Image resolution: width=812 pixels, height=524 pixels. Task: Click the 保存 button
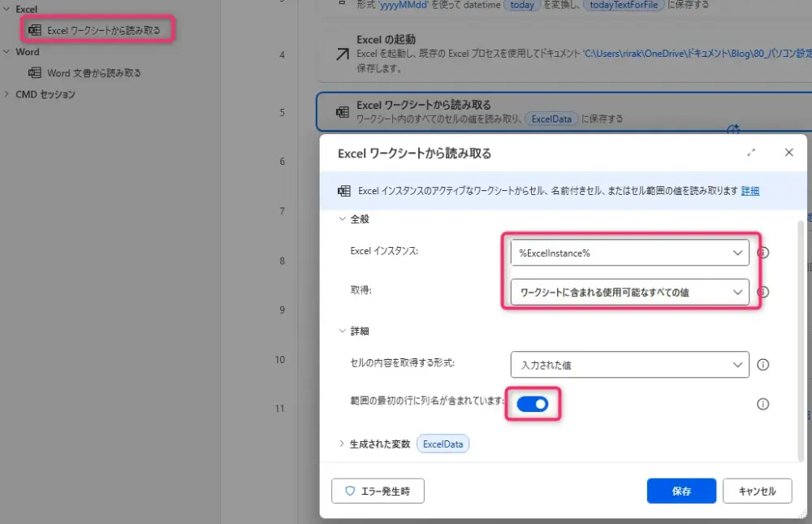[681, 491]
